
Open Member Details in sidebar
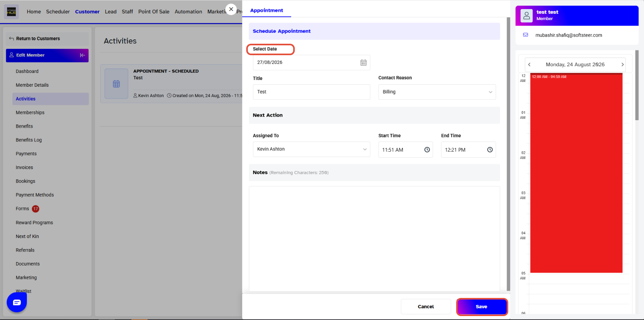[x=32, y=85]
